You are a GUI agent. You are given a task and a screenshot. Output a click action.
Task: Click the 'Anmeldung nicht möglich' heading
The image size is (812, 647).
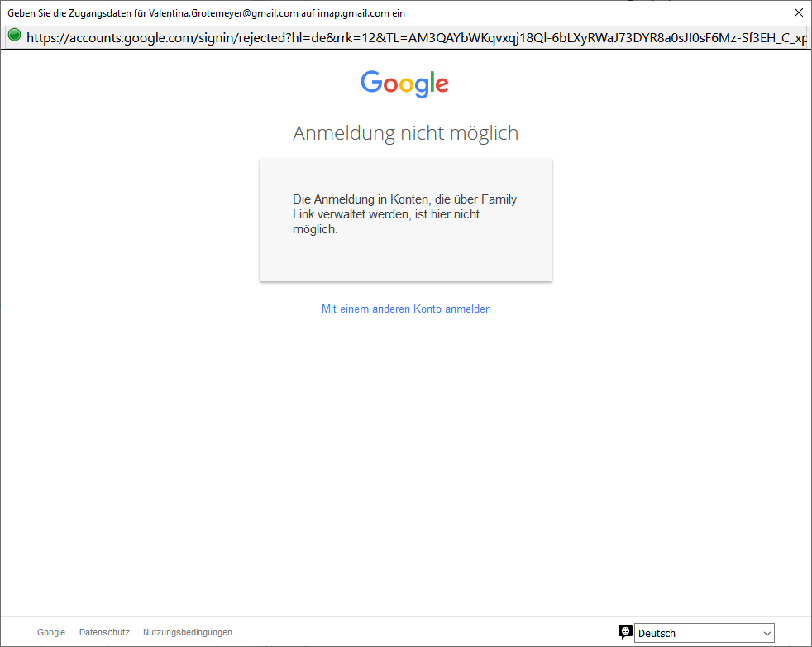coord(405,133)
